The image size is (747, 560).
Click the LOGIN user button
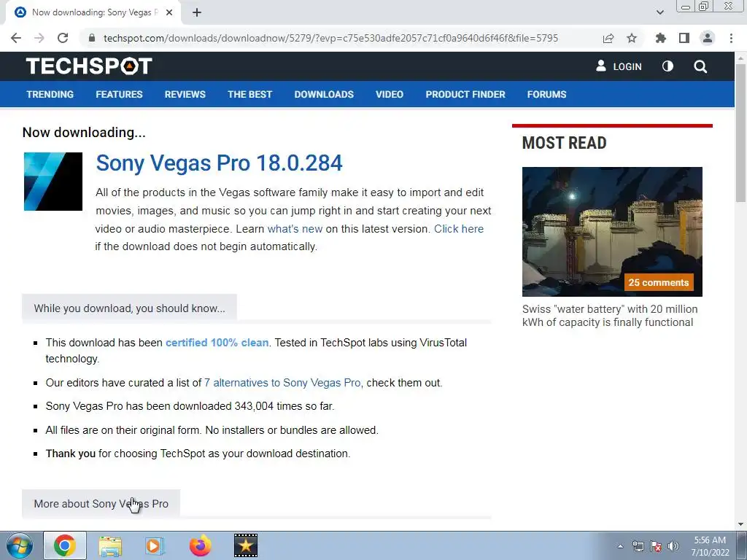tap(619, 66)
